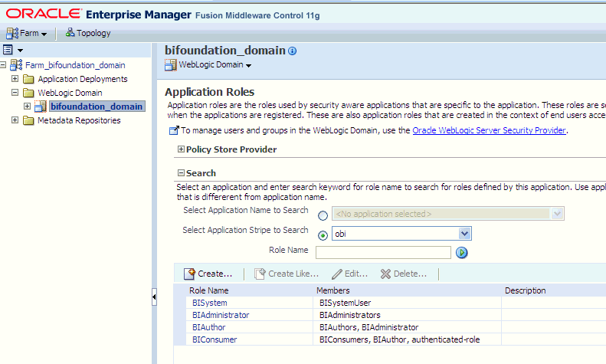This screenshot has width=606, height=364.
Task: Click the Delete... button
Action: (404, 274)
